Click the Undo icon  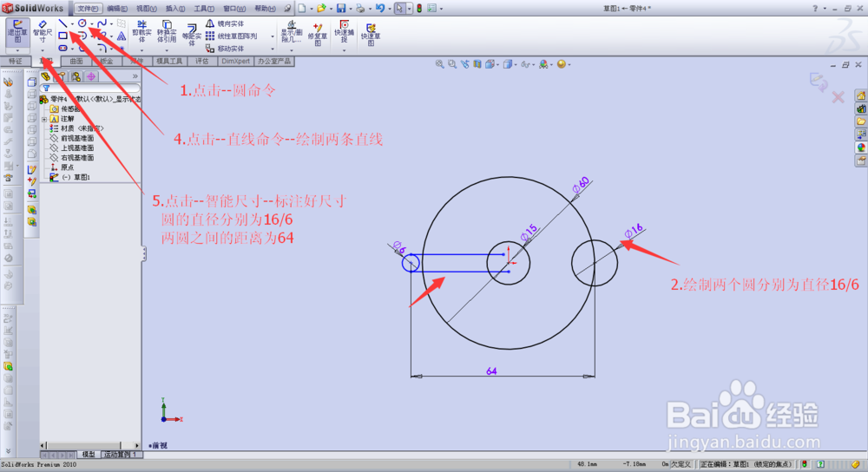coord(380,9)
